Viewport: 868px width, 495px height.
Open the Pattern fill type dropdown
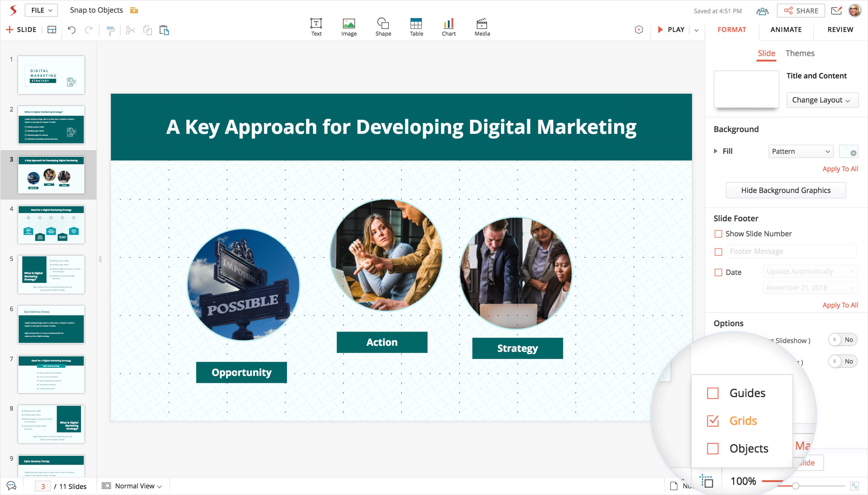coord(800,151)
